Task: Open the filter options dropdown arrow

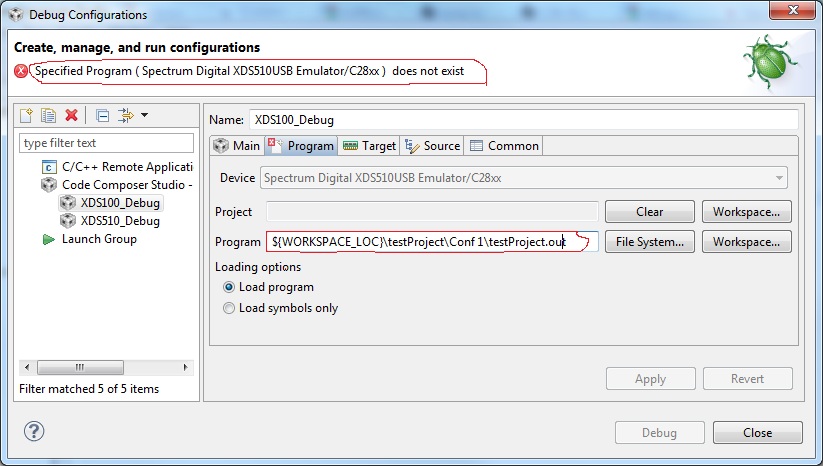Action: click(144, 115)
